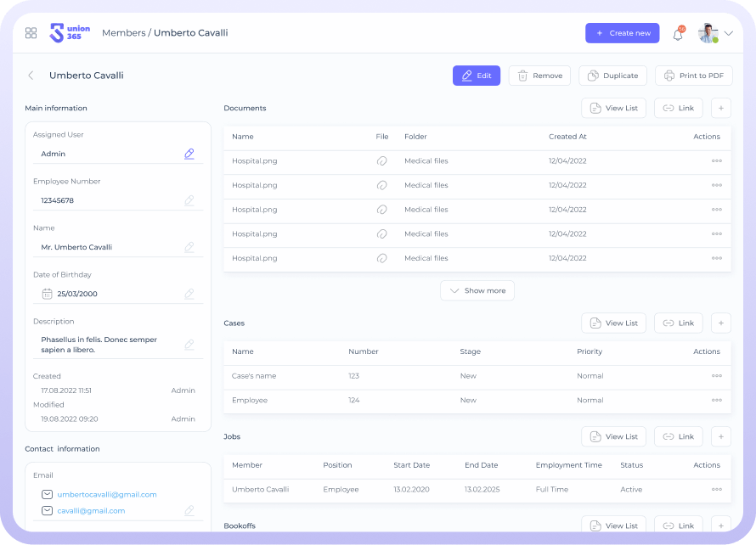Click pencil icon for Assigned User field
This screenshot has width=756, height=545.
click(x=189, y=154)
